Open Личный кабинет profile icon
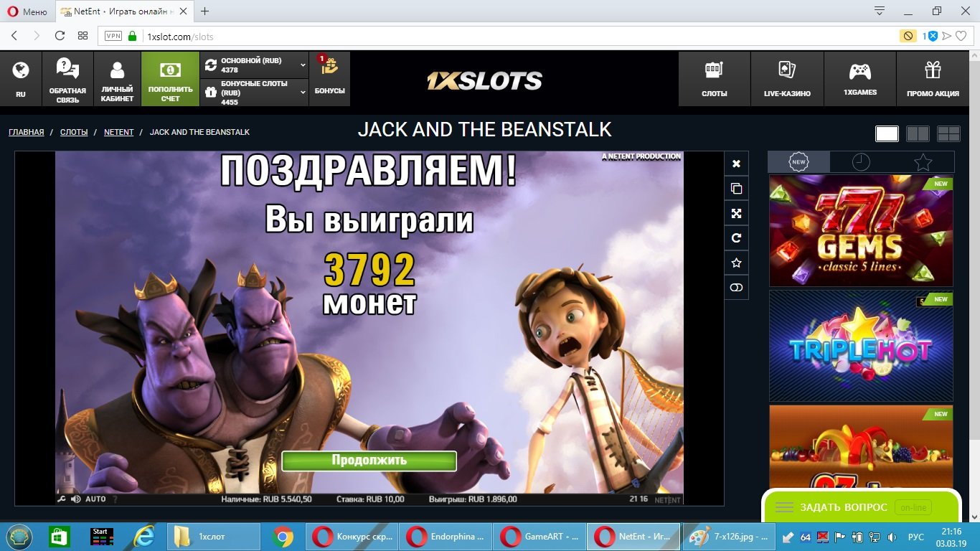This screenshot has width=980, height=551. coord(117,79)
